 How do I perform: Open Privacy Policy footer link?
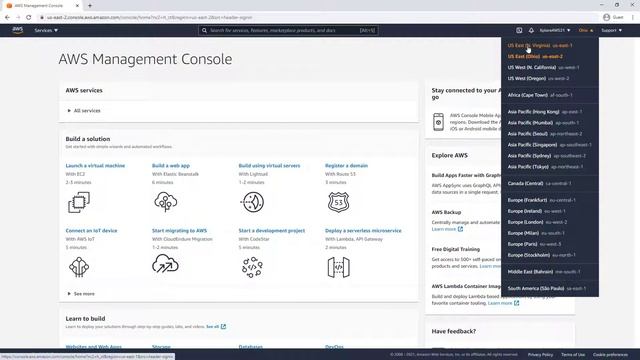pyautogui.click(x=540, y=355)
